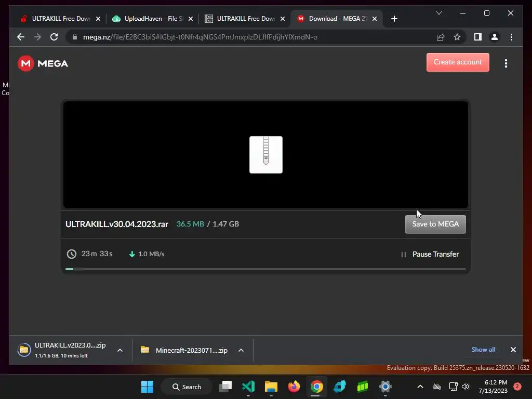532x399 pixels.
Task: Click the 36.5 MB downloaded amount
Action: [x=190, y=224]
